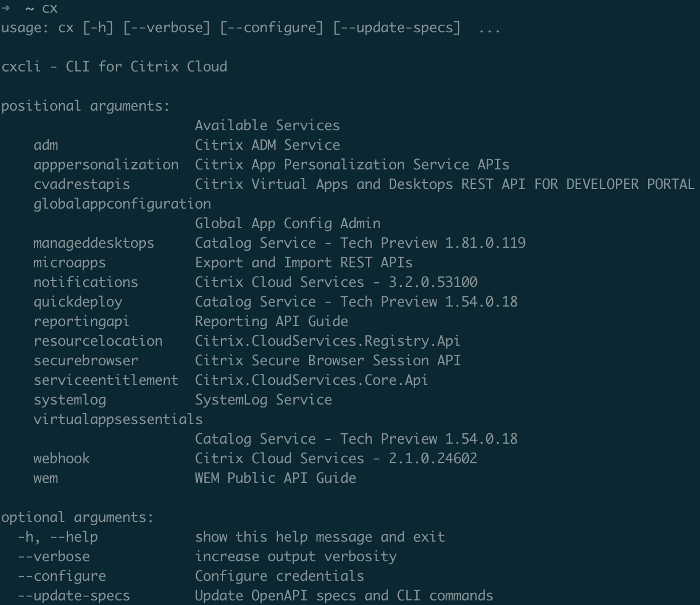Click the '--verbose' option in optional arguments
700x605 pixels.
click(x=54, y=557)
